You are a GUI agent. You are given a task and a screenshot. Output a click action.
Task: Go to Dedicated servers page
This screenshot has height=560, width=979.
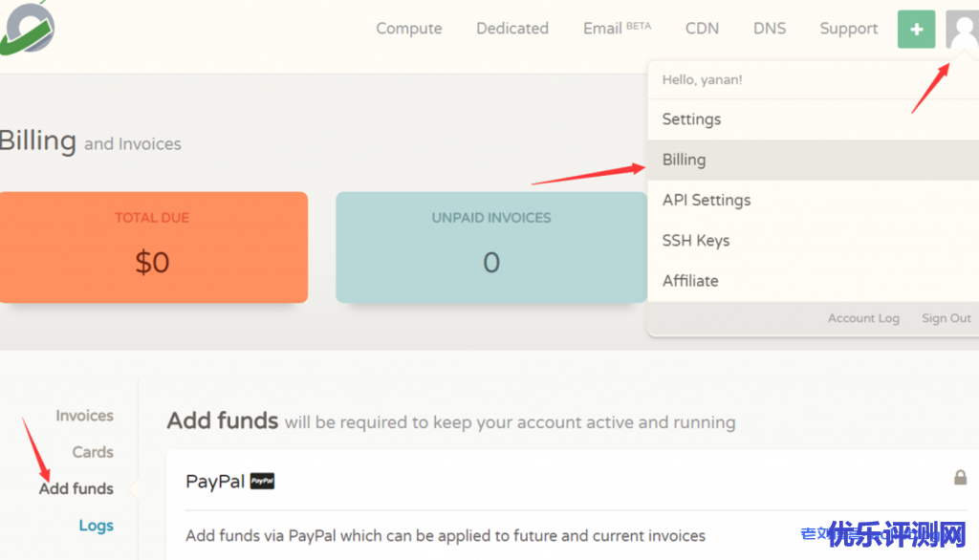point(512,29)
